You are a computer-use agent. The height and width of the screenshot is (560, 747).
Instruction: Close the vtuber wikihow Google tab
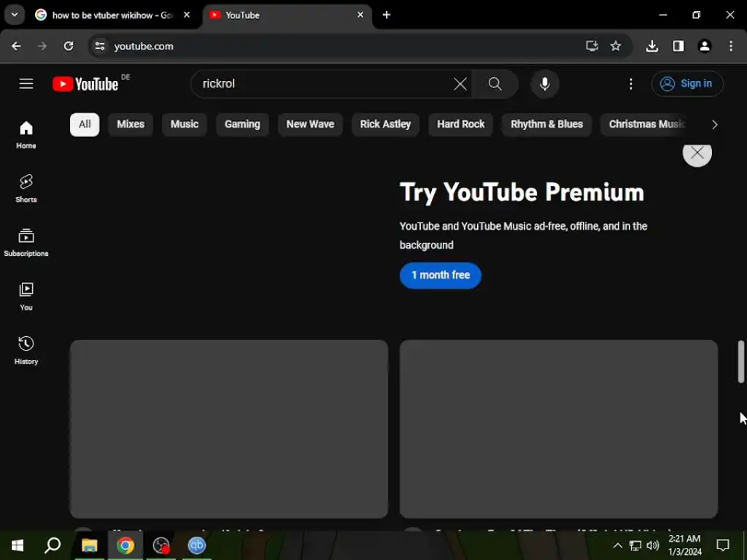point(187,15)
